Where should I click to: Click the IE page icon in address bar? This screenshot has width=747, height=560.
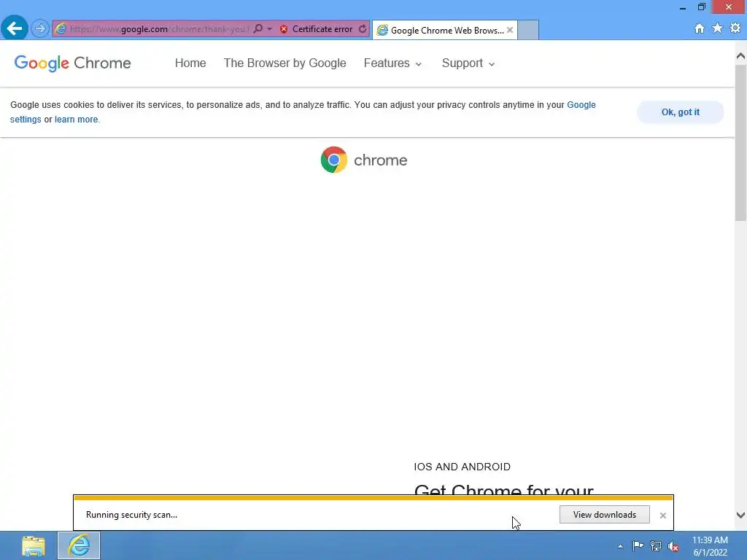(x=61, y=29)
